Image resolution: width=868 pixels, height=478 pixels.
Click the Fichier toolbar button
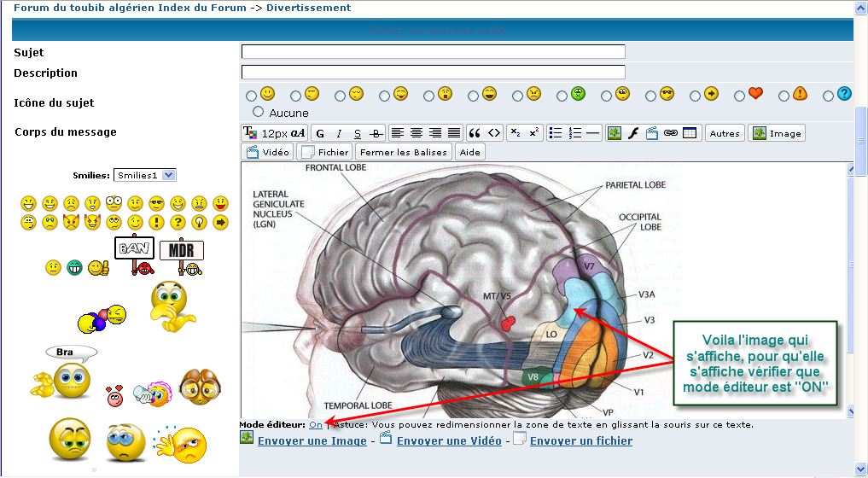coord(325,152)
